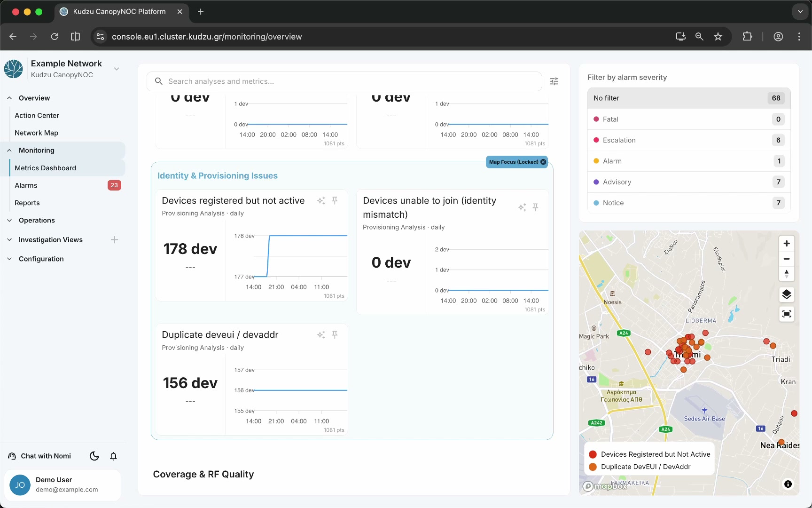Open the metrics filter settings icon
812x508 pixels.
554,81
